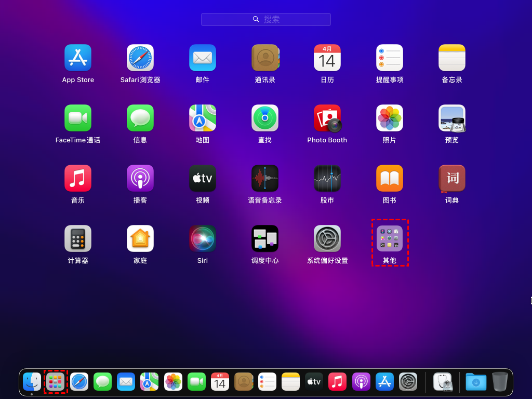Image resolution: width=532 pixels, height=399 pixels.
Task: Open Apple TV from the Dock
Action: coord(314,382)
